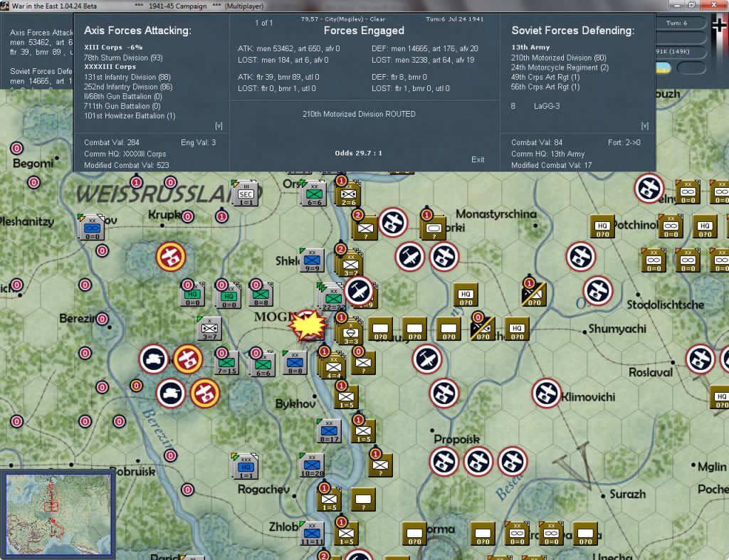729x560 pixels.
Task: Click '711th Gun Battalion (0)' entry
Action: point(122,107)
